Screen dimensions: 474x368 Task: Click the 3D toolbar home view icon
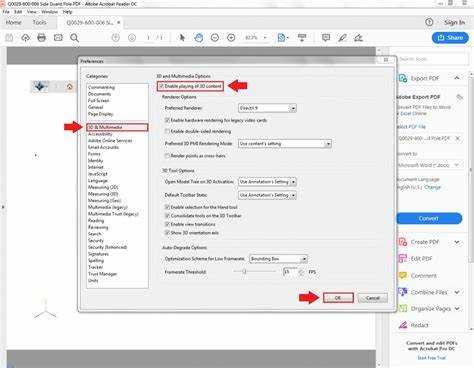coord(70,87)
